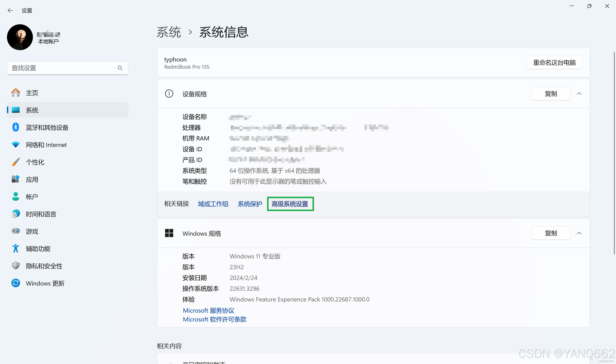The width and height of the screenshot is (616, 364).
Task: Open the Bluetooth and other devices section
Action: [47, 127]
